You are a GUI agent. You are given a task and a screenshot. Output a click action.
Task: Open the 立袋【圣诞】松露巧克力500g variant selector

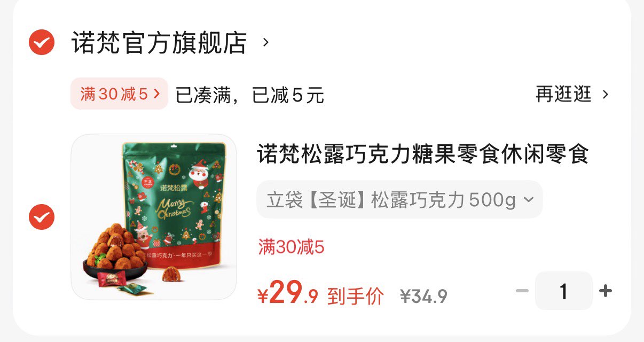coord(399,200)
